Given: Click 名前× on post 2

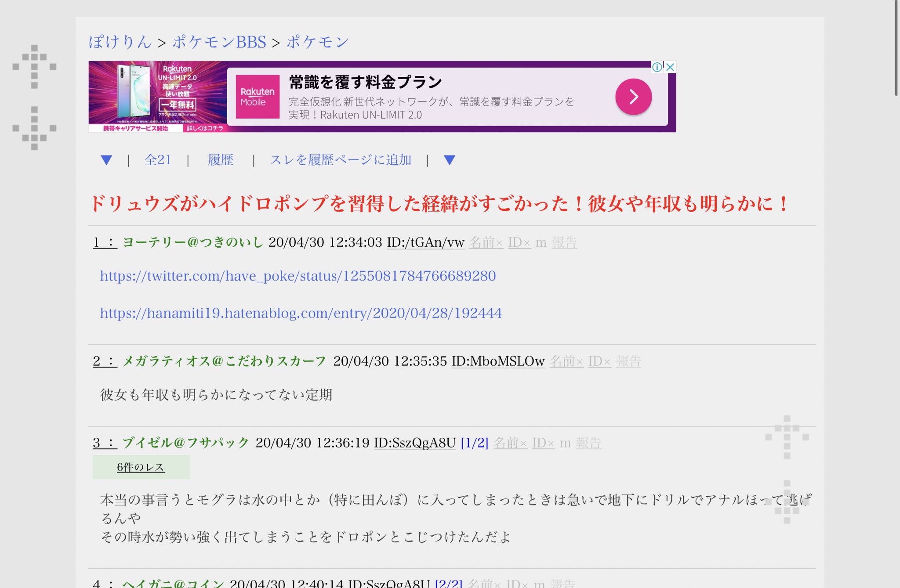Looking at the screenshot, I should click(x=566, y=361).
